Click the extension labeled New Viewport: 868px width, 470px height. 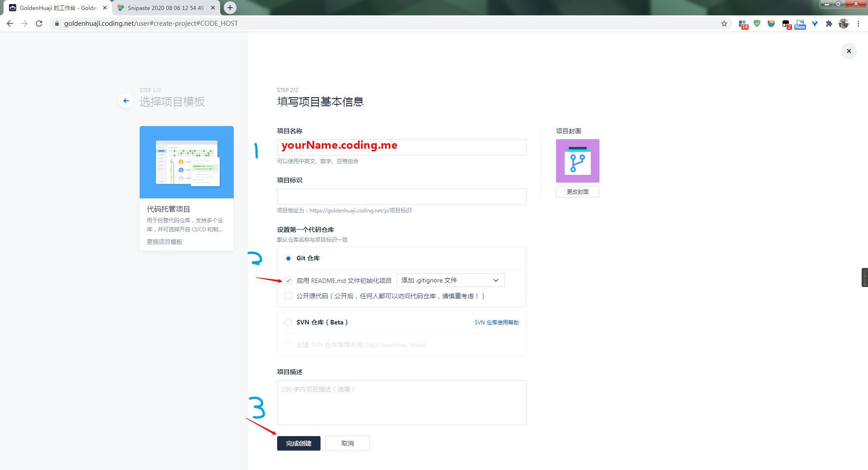[x=800, y=24]
